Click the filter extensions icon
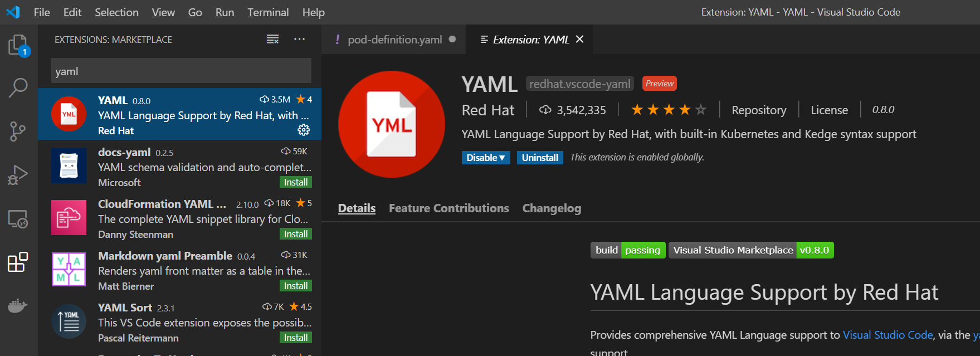The width and height of the screenshot is (980, 356). [x=272, y=39]
